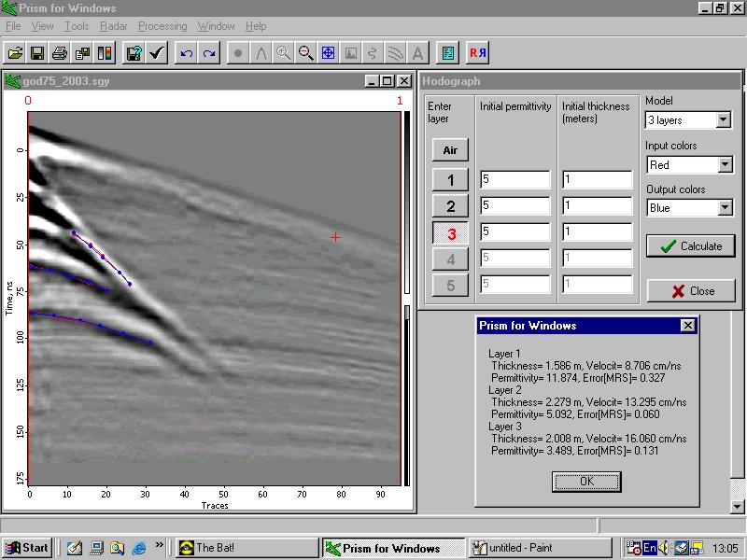
Task: Switch to untitled - Paint taskbar item
Action: click(541, 548)
